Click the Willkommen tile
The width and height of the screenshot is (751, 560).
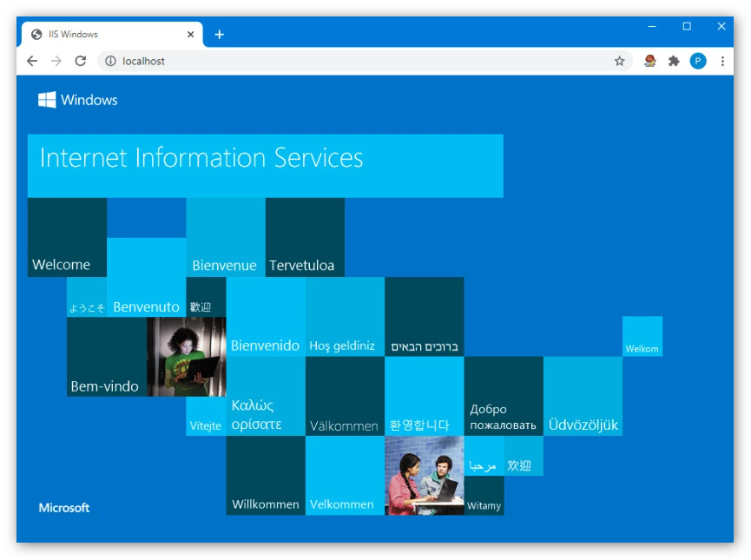point(266,476)
